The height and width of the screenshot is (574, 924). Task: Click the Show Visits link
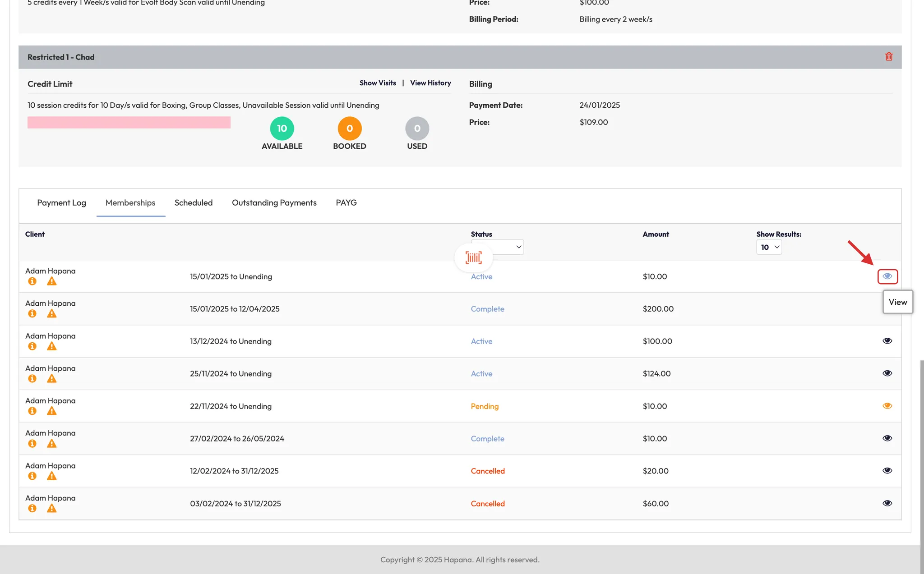(378, 83)
